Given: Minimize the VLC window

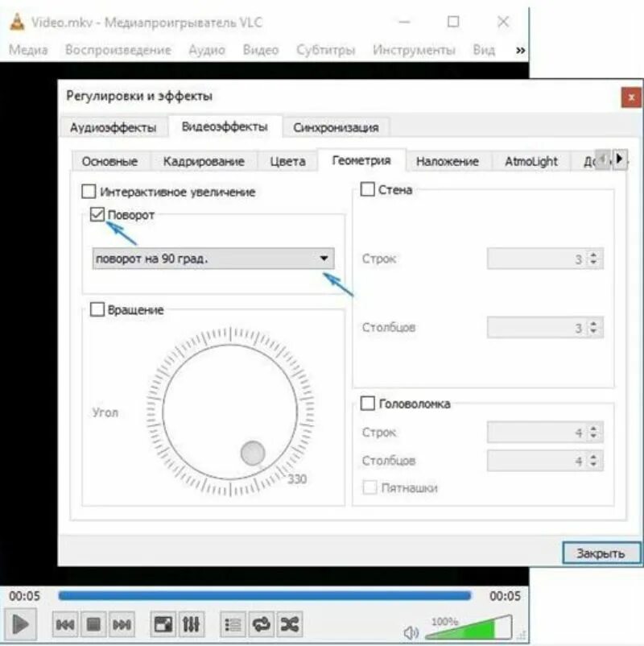Looking at the screenshot, I should pyautogui.click(x=405, y=22).
